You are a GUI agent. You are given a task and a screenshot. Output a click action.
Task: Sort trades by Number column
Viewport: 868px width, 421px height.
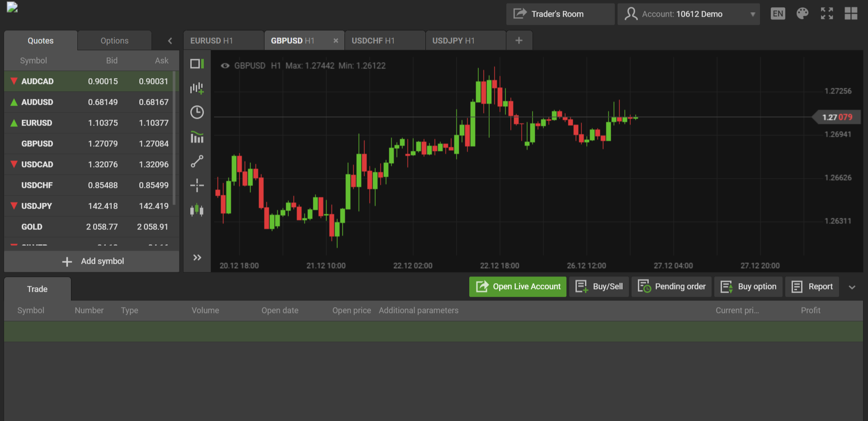pyautogui.click(x=89, y=310)
